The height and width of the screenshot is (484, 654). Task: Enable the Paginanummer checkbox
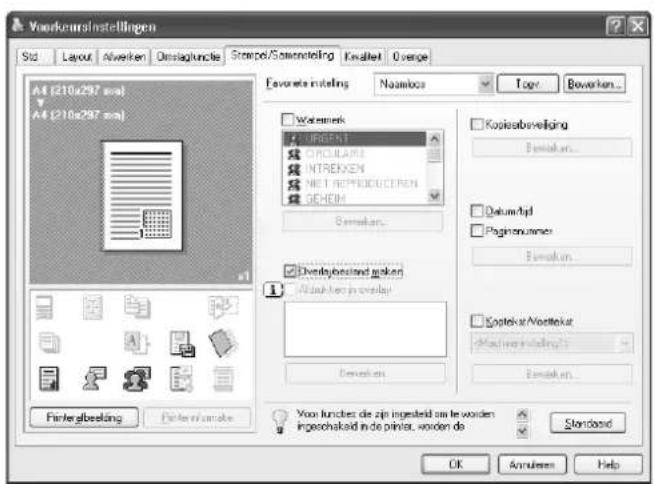tap(476, 230)
